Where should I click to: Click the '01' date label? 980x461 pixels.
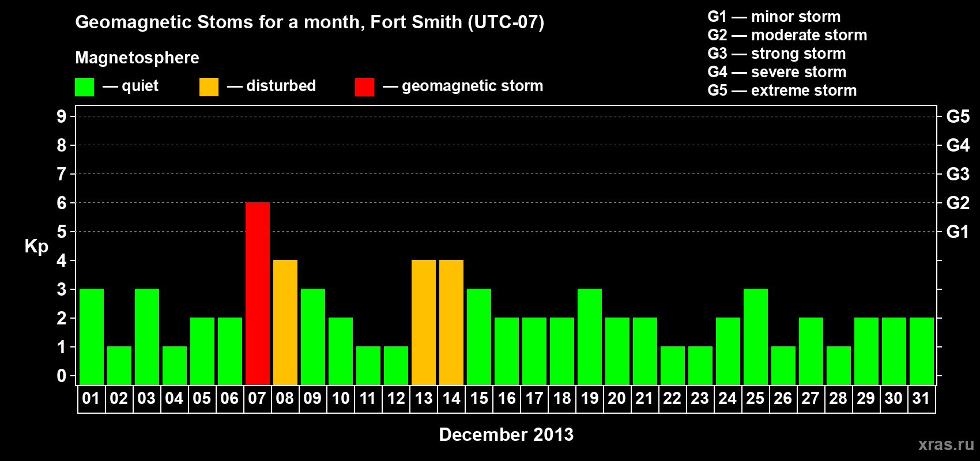point(91,399)
